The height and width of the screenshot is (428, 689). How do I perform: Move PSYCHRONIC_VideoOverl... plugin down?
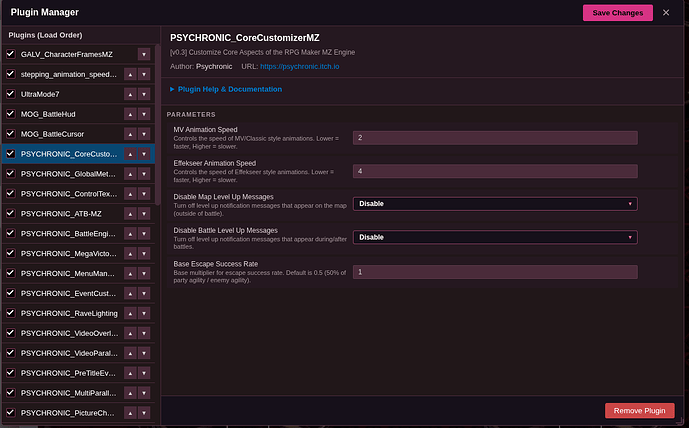[x=144, y=333]
